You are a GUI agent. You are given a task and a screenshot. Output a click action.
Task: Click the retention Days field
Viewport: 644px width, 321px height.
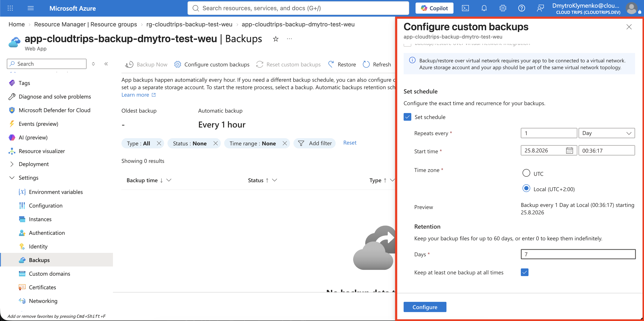[x=578, y=254]
